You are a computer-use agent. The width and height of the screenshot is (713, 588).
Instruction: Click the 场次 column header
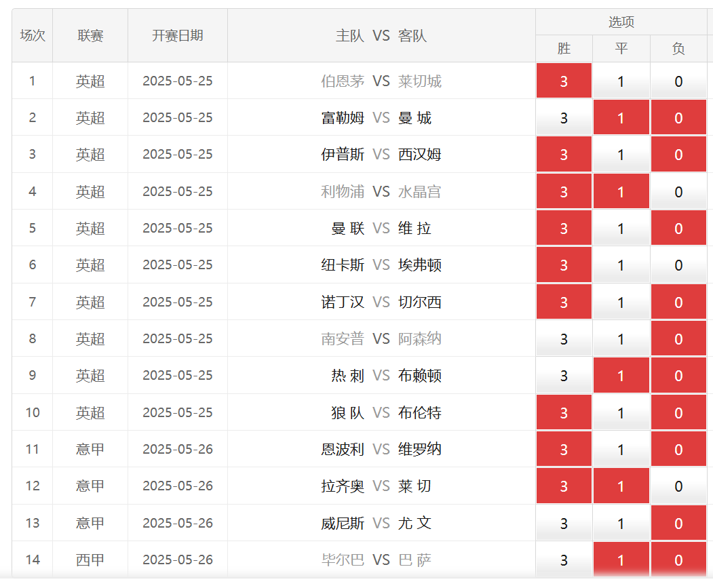point(33,35)
